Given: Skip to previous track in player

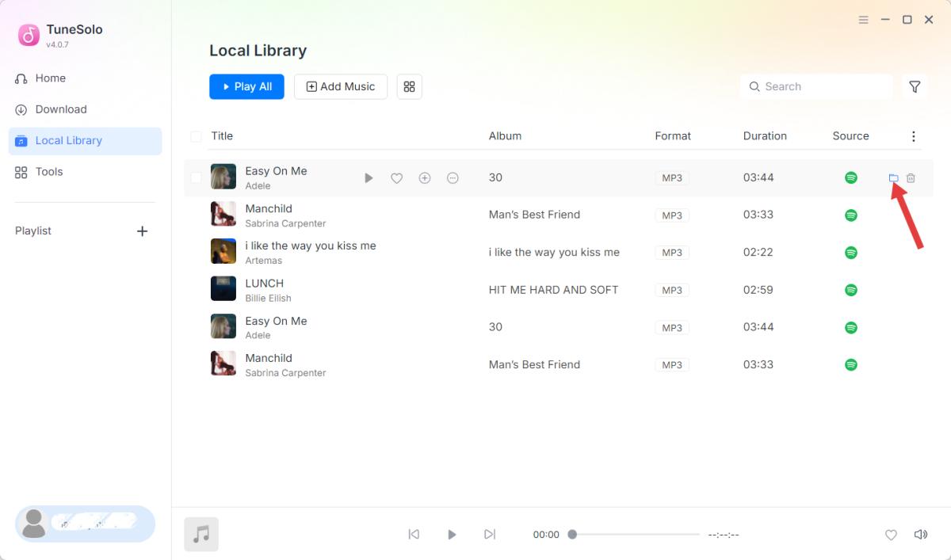Looking at the screenshot, I should pos(414,535).
